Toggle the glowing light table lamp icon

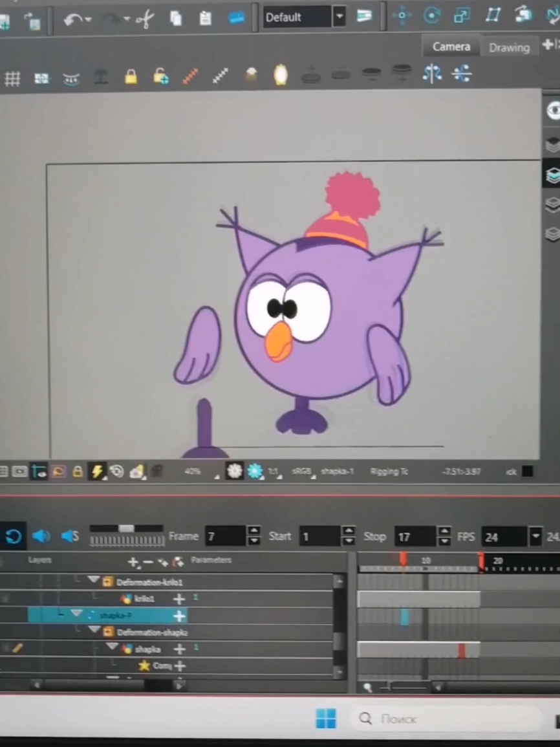pos(281,75)
